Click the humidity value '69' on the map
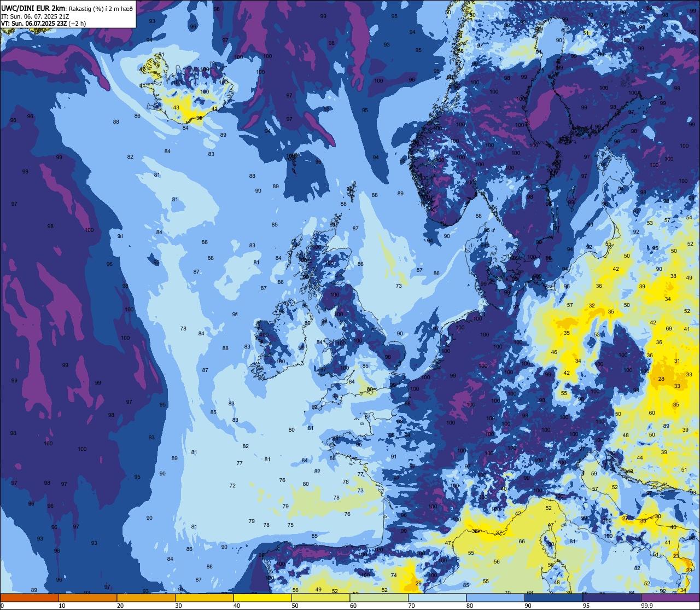The image size is (700, 610). click(669, 329)
